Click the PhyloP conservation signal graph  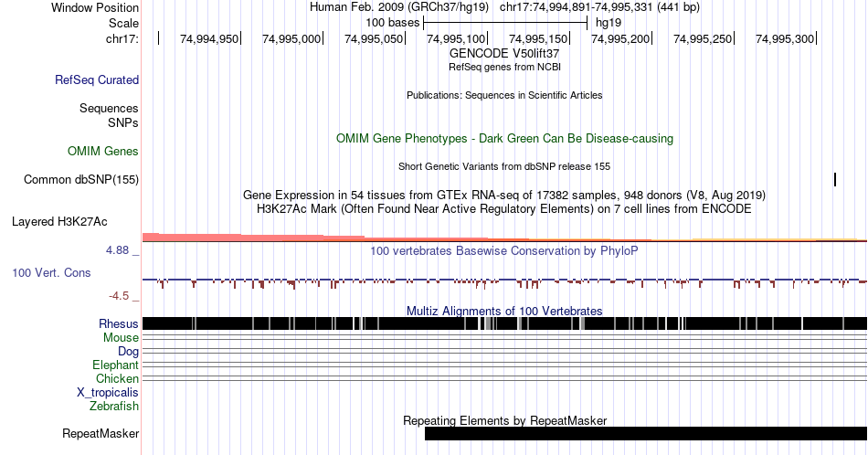[x=504, y=282]
